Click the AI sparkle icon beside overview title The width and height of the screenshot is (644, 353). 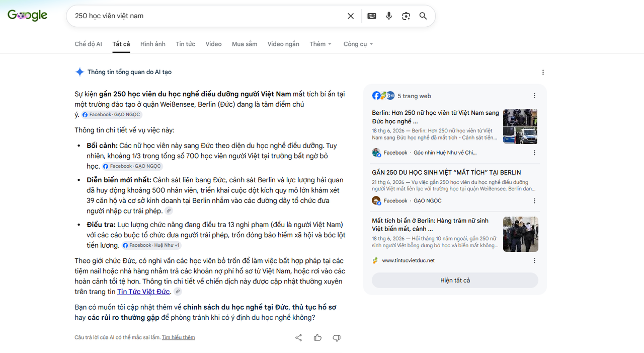pyautogui.click(x=79, y=72)
